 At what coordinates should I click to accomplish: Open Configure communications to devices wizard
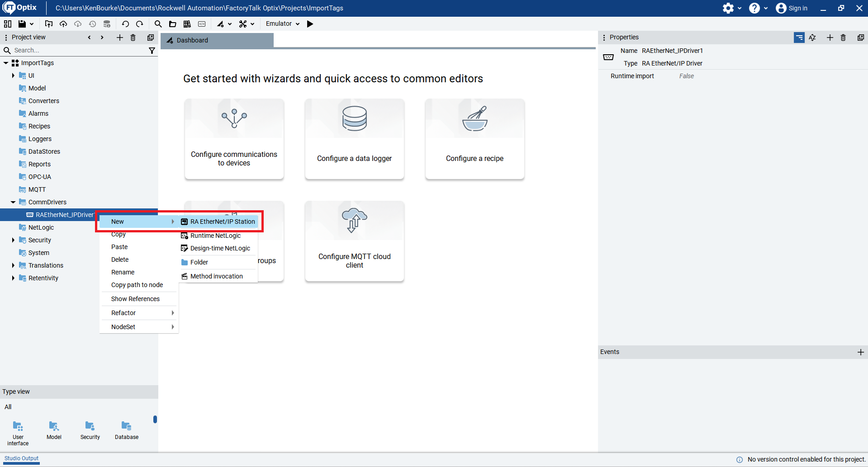(234, 139)
